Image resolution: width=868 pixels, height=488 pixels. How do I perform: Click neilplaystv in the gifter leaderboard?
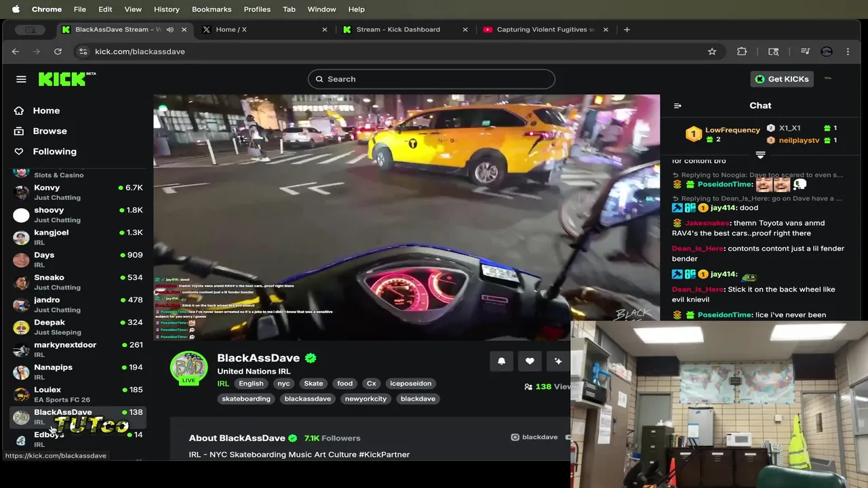point(799,140)
